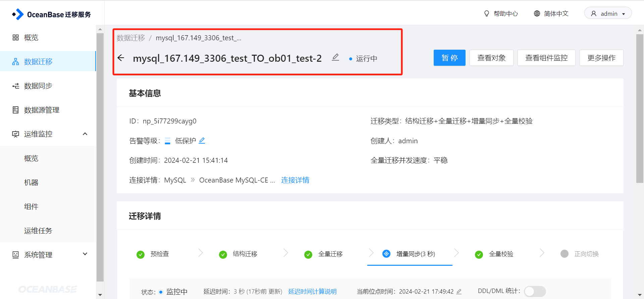Image resolution: width=644 pixels, height=299 pixels.
Task: Click the OceanBase logo icon
Action: pos(18,14)
